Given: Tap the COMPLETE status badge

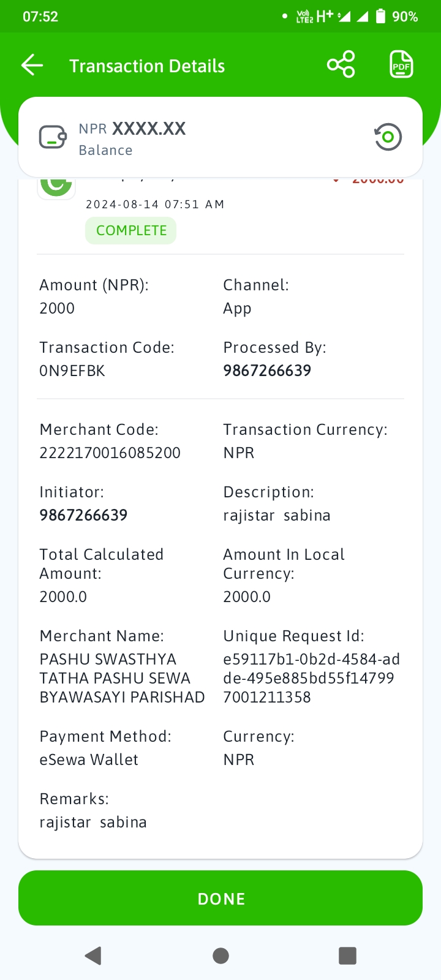Looking at the screenshot, I should click(131, 230).
